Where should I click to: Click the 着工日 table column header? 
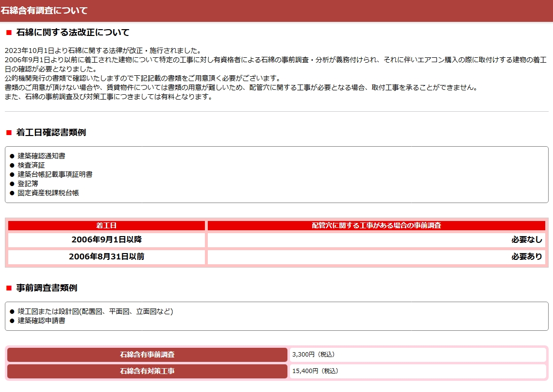106,225
